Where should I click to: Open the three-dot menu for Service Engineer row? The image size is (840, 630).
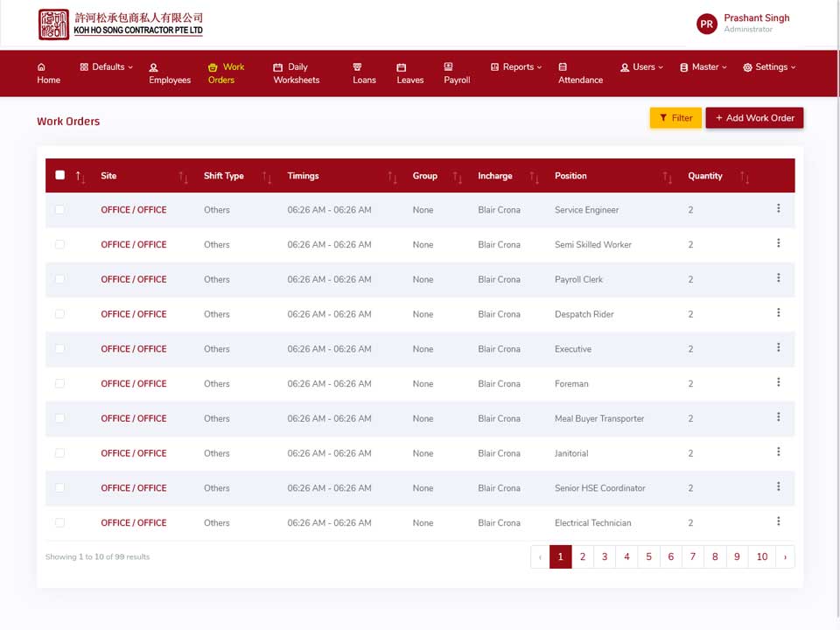coord(778,208)
